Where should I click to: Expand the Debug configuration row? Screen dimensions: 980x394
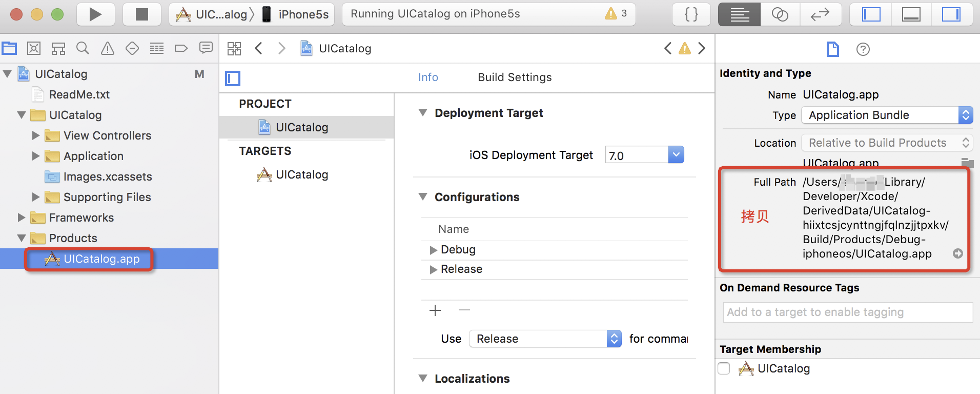434,250
